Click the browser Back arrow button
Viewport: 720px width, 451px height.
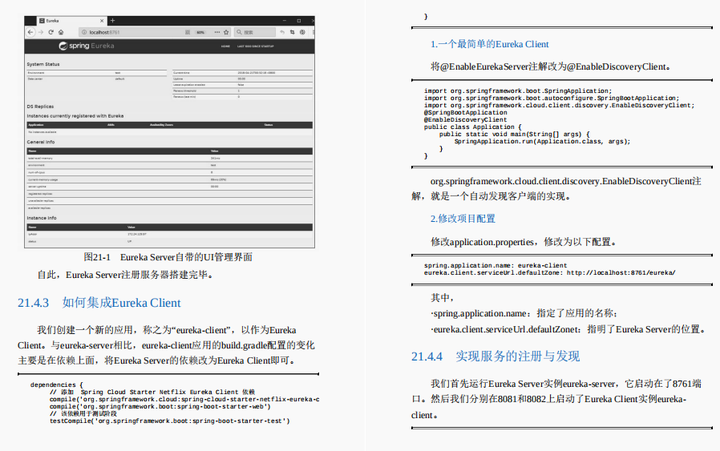(30, 32)
